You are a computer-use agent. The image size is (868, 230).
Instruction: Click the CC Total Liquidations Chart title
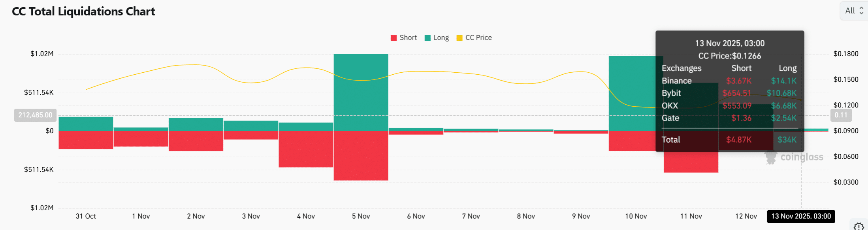tap(83, 11)
